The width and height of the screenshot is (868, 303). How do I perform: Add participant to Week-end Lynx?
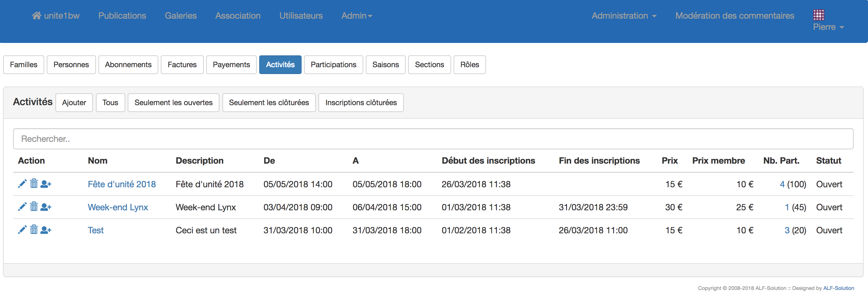pyautogui.click(x=46, y=207)
